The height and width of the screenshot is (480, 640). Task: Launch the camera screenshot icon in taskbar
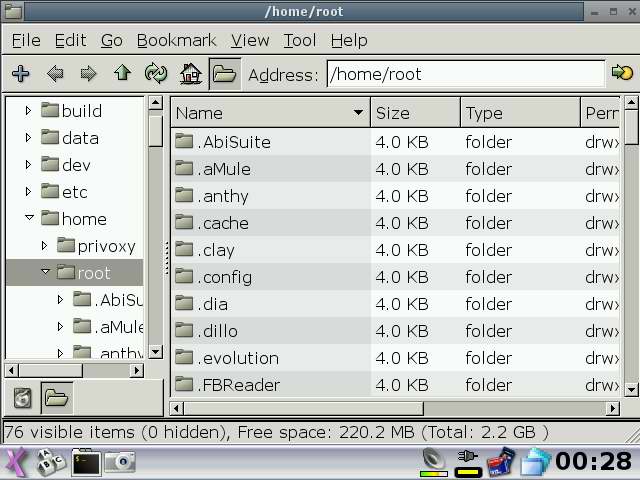[121, 462]
